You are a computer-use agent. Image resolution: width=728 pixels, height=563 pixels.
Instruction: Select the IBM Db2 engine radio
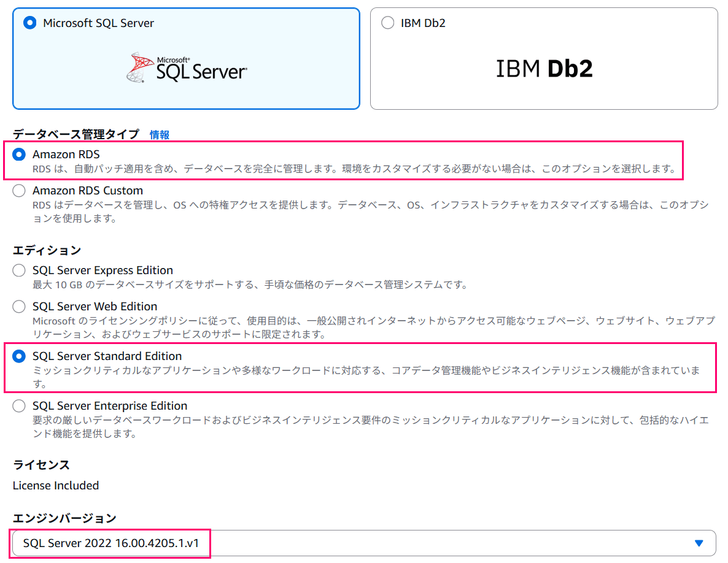pyautogui.click(x=387, y=23)
